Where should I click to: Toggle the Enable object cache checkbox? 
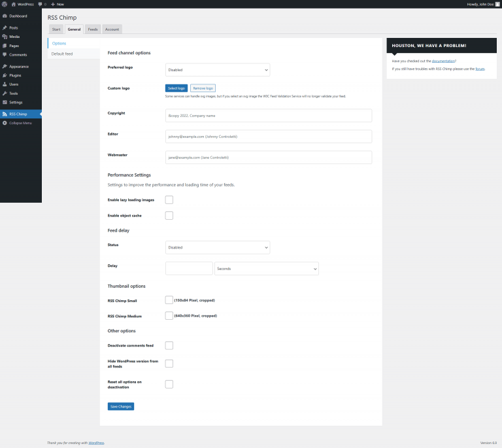coord(169,215)
